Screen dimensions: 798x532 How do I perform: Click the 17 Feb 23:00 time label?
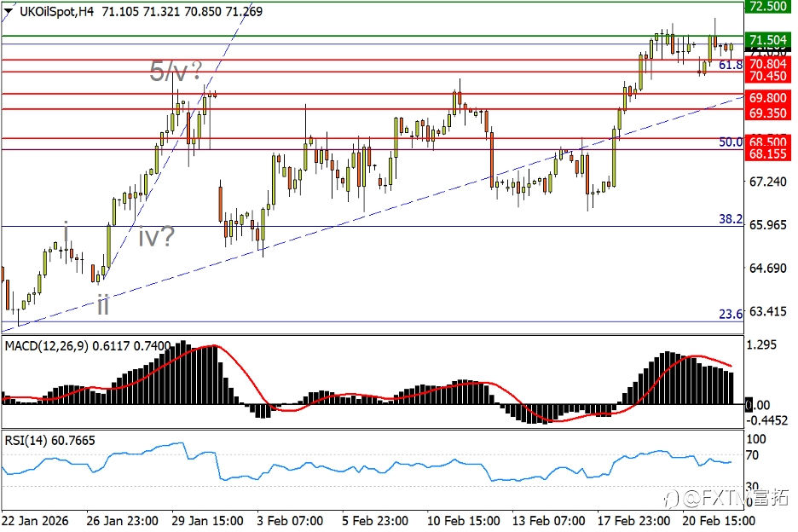633,521
